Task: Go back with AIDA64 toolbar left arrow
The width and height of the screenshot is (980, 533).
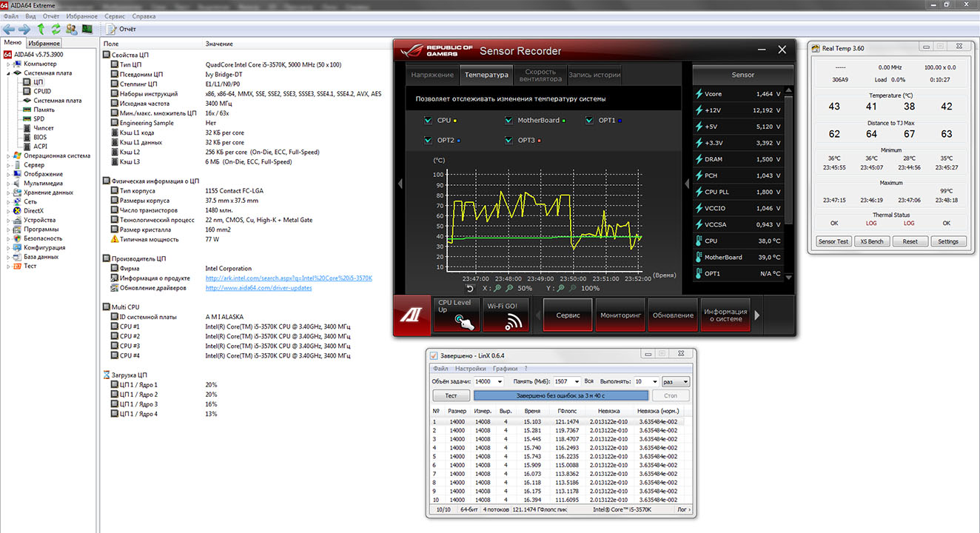Action: coord(8,29)
